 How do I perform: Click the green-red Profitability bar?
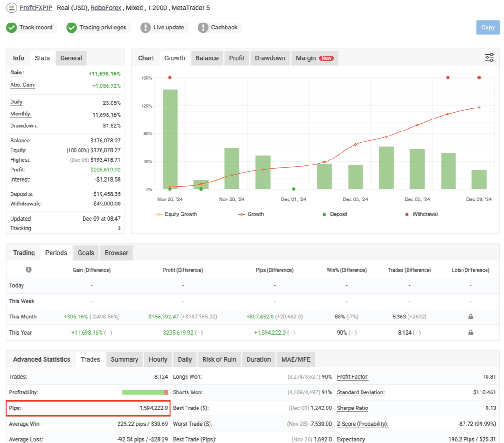click(x=145, y=392)
